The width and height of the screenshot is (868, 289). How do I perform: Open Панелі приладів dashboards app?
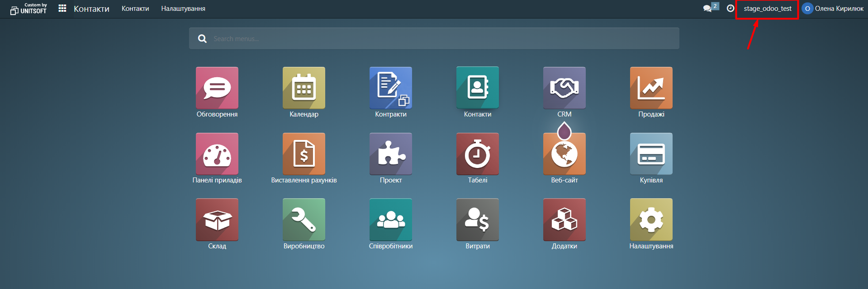pos(217,154)
